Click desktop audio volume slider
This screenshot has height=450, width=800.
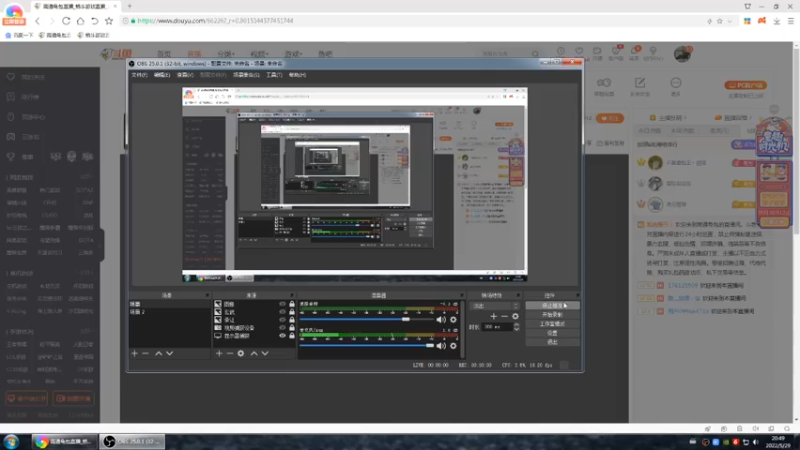366,319
